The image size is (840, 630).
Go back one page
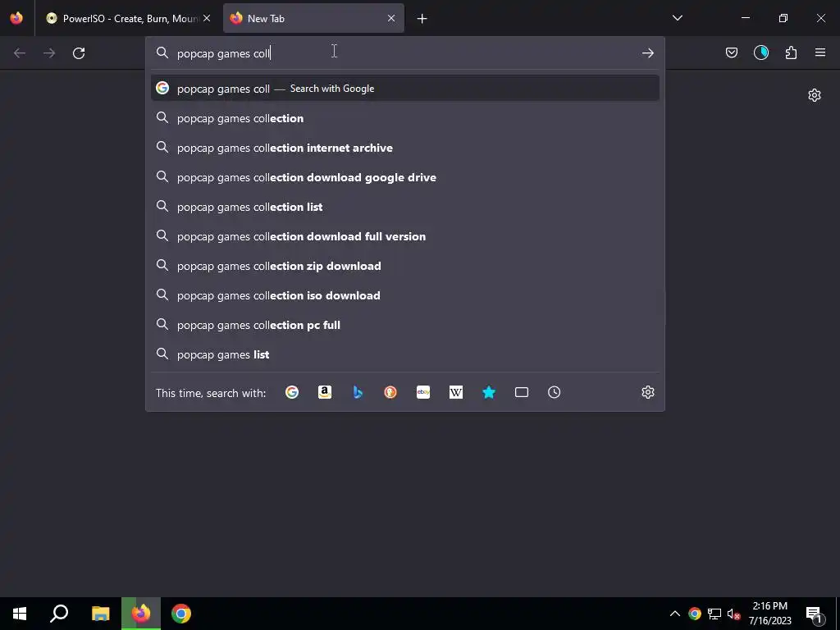(20, 53)
